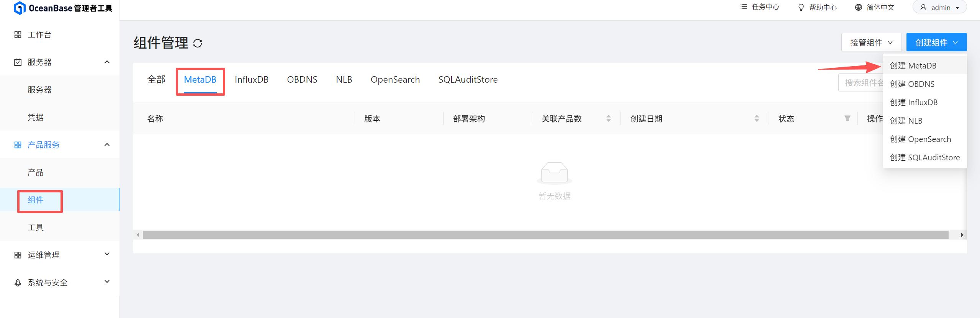Open 帮助中心 in the top bar
Image resolution: width=980 pixels, height=318 pixels.
823,7
